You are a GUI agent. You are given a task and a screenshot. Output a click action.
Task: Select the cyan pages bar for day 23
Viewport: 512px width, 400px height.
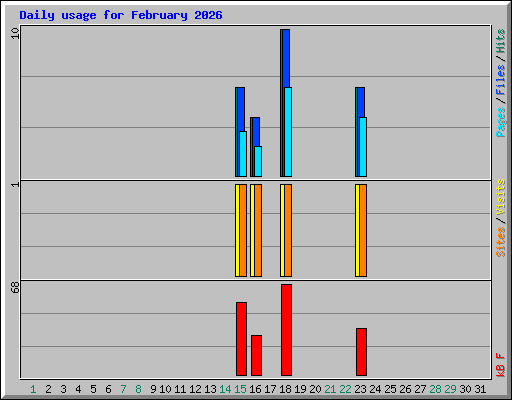pyautogui.click(x=363, y=147)
